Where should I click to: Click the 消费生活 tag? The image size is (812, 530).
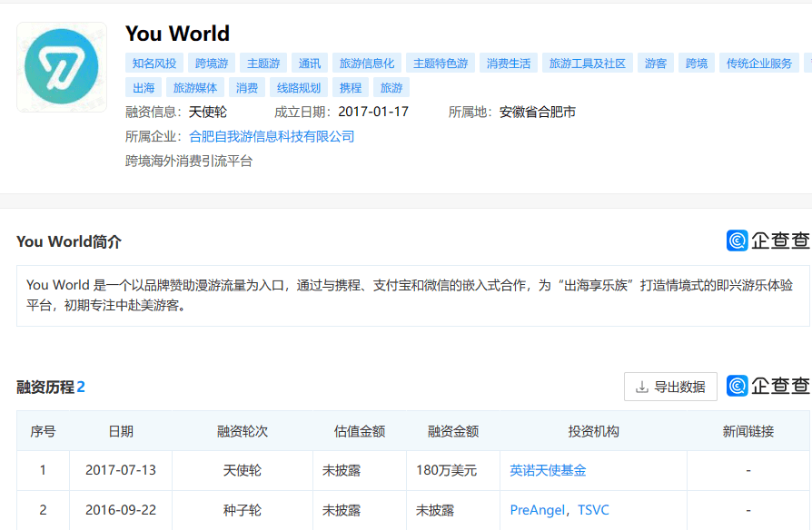tap(508, 63)
